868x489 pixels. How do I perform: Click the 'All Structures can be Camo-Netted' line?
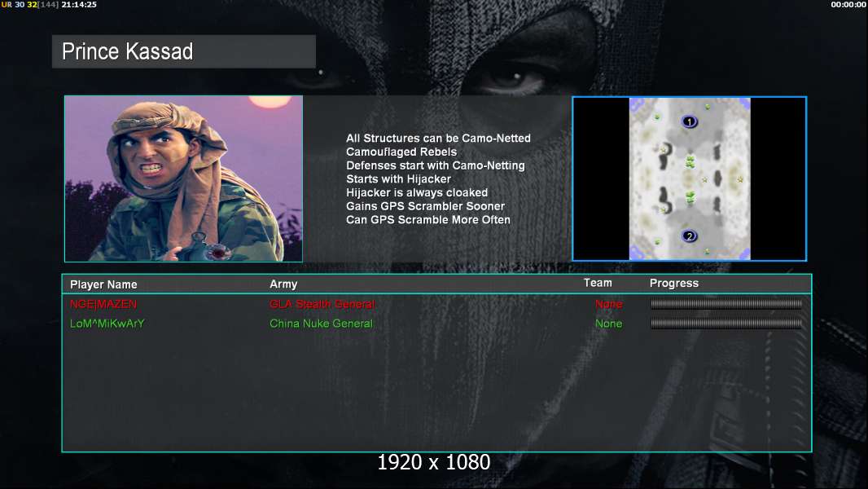(438, 139)
